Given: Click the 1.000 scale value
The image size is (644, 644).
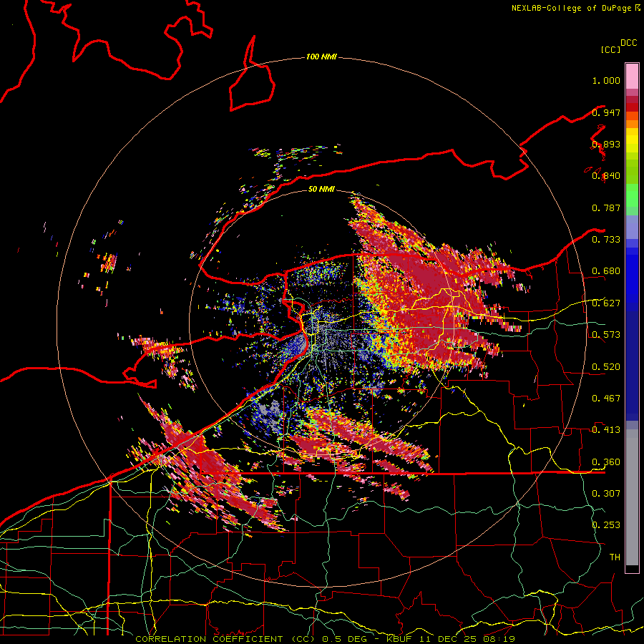Looking at the screenshot, I should click(606, 80).
